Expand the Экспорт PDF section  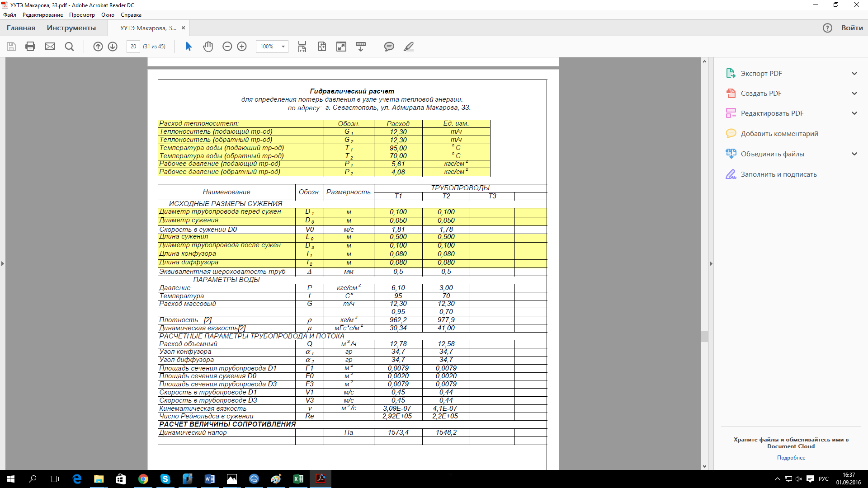point(854,73)
